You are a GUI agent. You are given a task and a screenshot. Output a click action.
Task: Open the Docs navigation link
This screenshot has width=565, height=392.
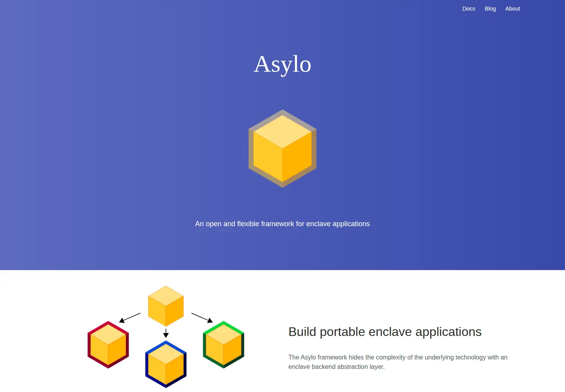468,9
